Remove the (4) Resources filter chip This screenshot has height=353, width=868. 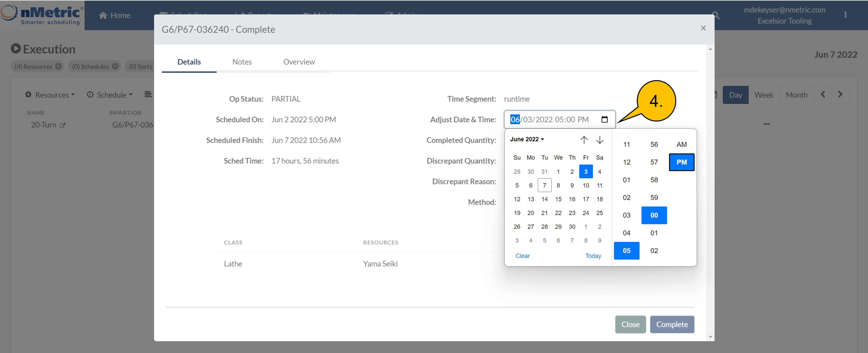coord(59,66)
